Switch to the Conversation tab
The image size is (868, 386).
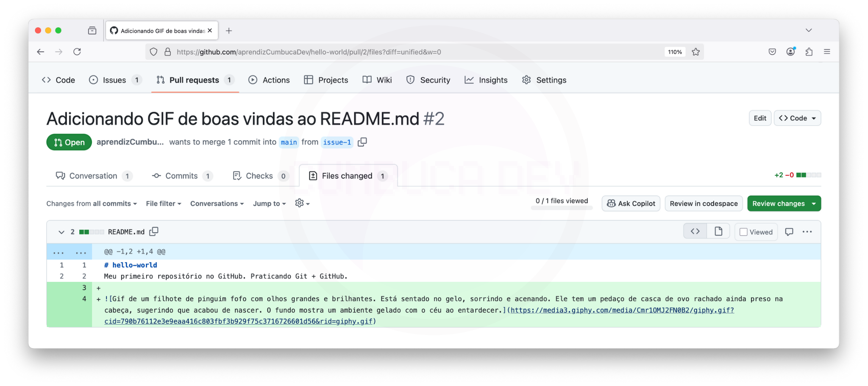tap(93, 176)
